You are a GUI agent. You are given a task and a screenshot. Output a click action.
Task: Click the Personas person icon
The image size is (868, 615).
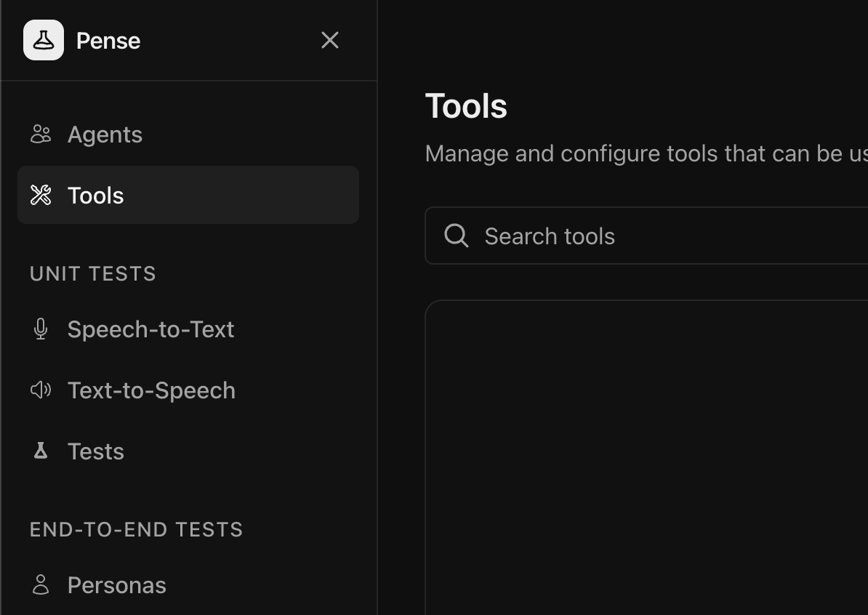pyautogui.click(x=41, y=584)
